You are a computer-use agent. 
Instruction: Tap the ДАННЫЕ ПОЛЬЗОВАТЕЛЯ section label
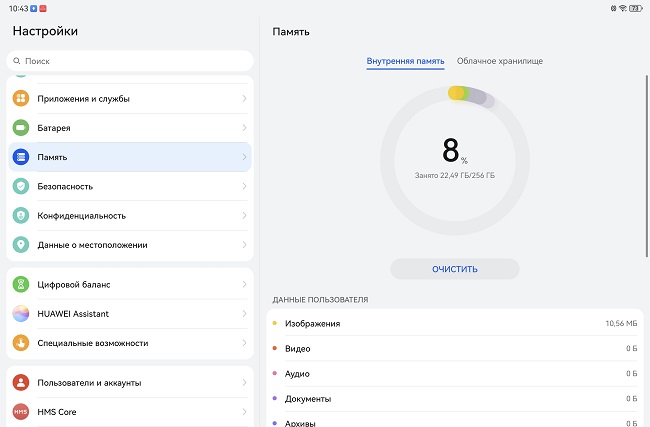(320, 300)
